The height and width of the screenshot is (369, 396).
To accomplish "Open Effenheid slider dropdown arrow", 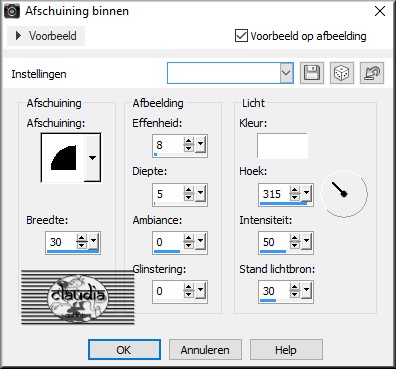I will click(x=200, y=144).
